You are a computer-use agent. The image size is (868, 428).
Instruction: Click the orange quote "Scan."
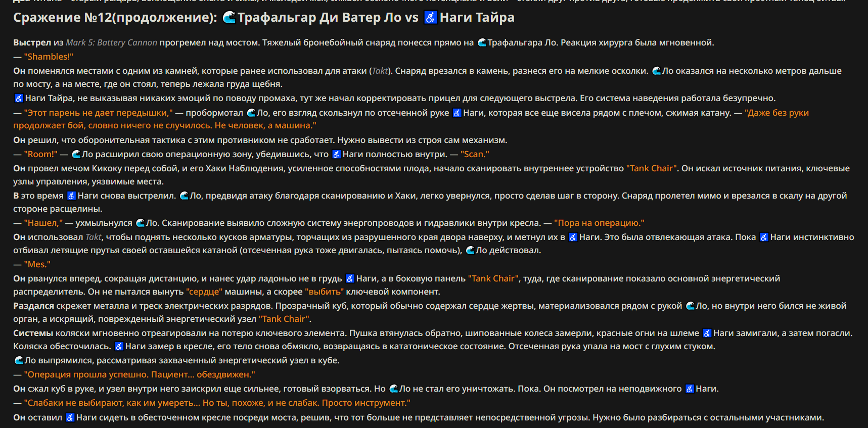click(475, 154)
